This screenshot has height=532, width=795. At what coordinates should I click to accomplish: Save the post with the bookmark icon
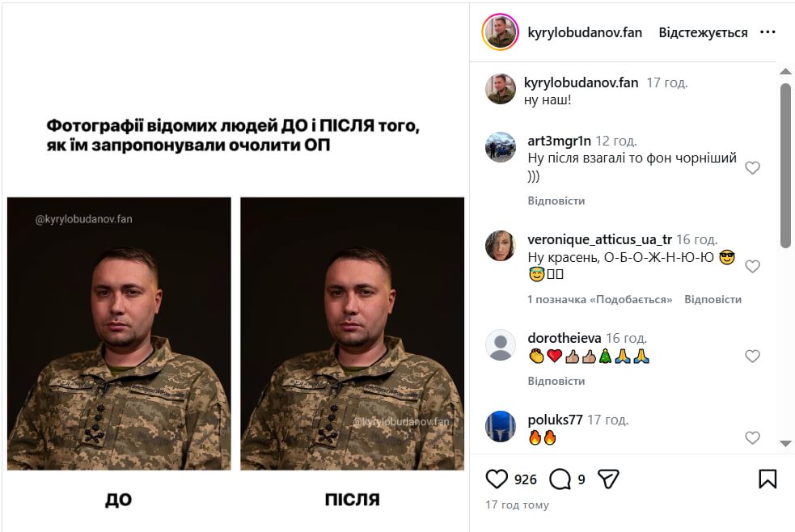point(768,479)
